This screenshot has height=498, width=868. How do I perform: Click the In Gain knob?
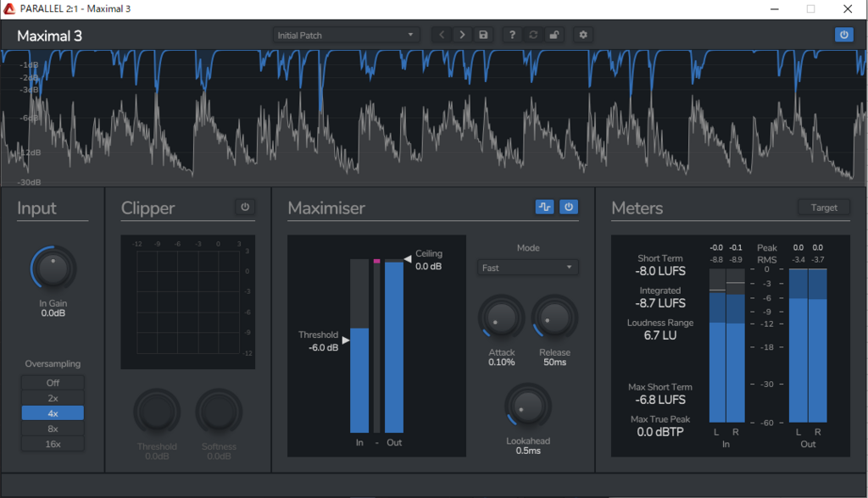pyautogui.click(x=53, y=268)
